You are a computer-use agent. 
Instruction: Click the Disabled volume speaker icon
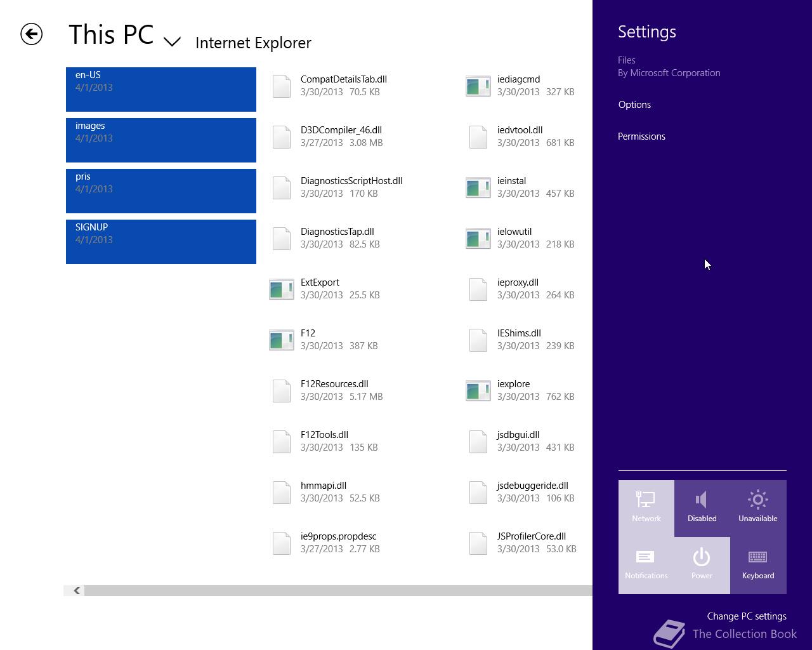pyautogui.click(x=702, y=508)
